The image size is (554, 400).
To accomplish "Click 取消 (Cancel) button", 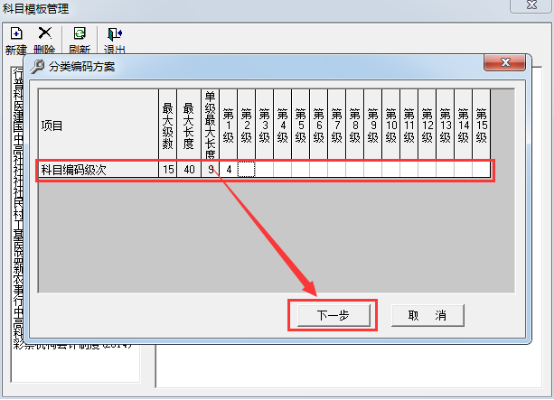I will (x=428, y=315).
